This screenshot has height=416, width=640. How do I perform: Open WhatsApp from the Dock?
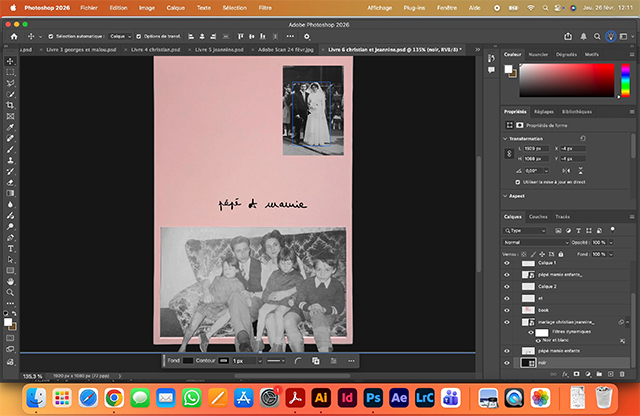coord(191,398)
